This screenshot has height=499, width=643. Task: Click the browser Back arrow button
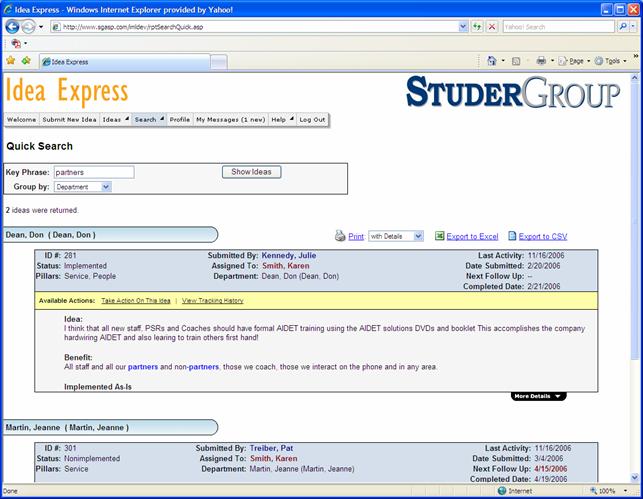coord(12,27)
